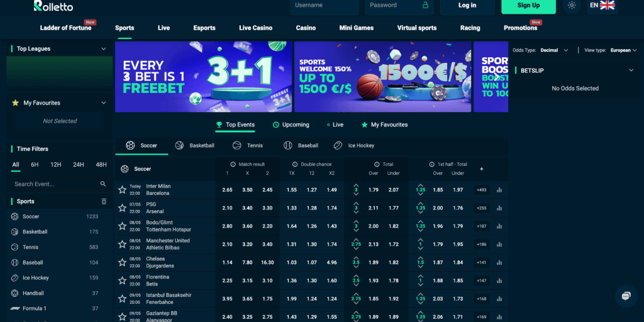644x322 pixels.
Task: Select the Top Events tab
Action: point(235,125)
